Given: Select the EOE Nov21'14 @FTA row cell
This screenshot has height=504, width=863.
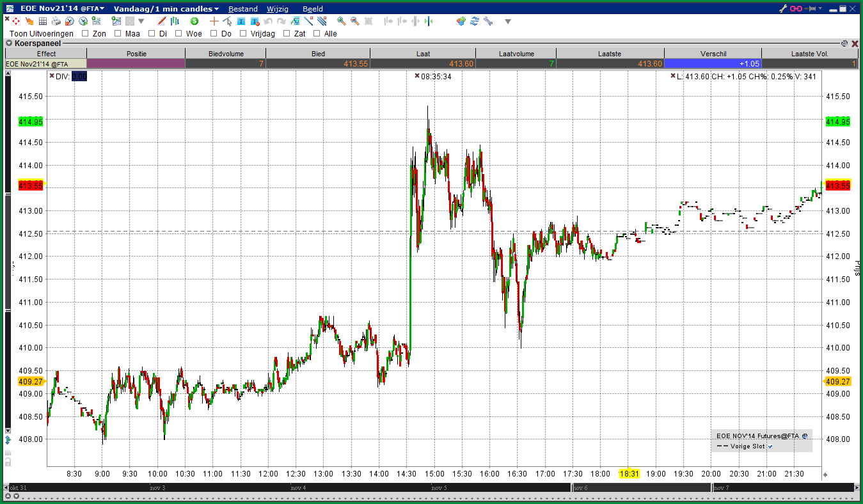Looking at the screenshot, I should (46, 63).
